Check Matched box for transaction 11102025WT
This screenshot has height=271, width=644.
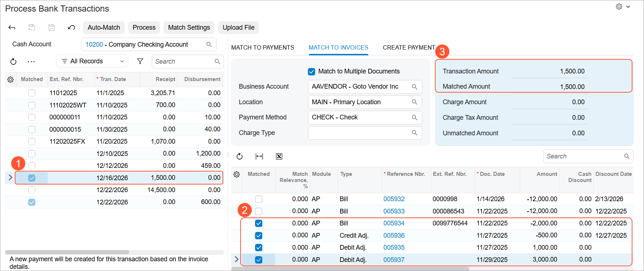[x=32, y=105]
